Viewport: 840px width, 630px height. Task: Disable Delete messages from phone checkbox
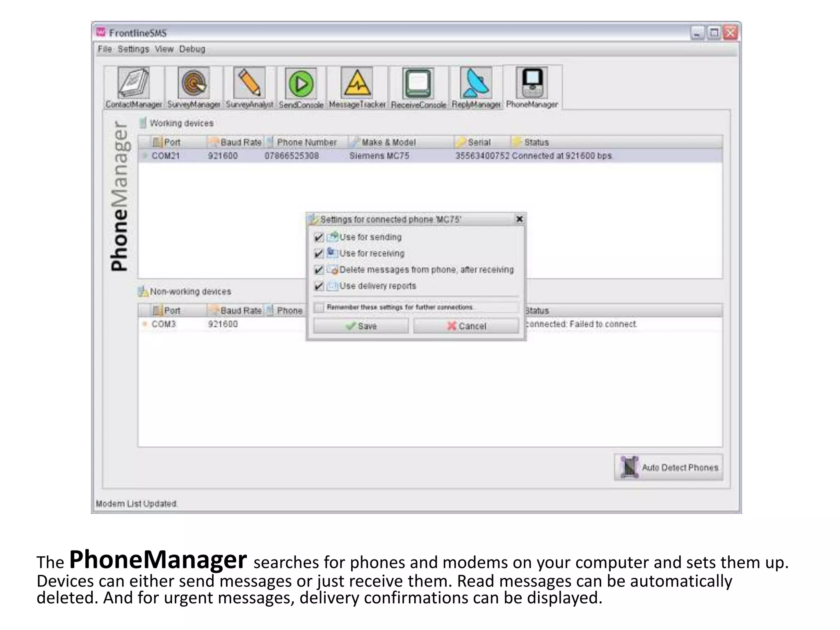point(319,270)
